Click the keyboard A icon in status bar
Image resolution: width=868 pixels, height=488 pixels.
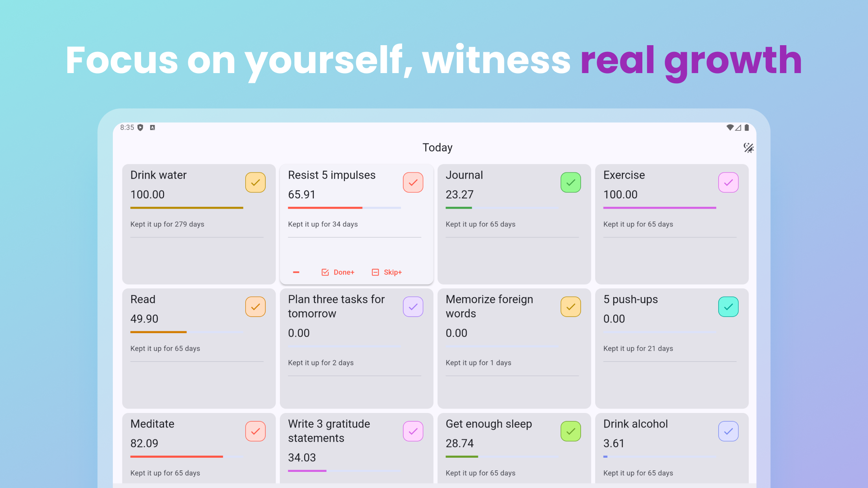coord(153,127)
